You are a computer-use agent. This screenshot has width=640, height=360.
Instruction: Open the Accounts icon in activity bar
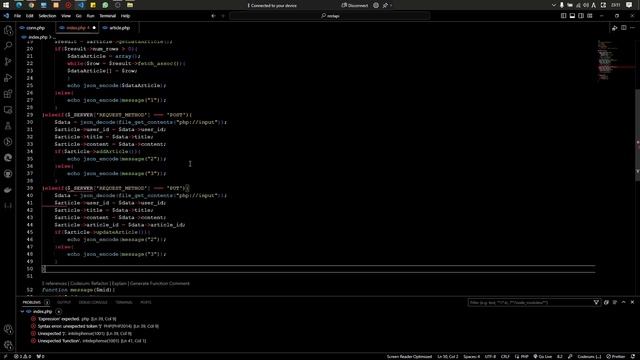pyautogui.click(x=8, y=329)
